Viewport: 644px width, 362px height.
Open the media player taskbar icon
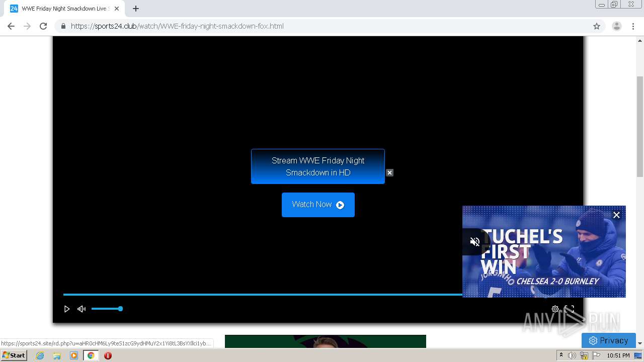(x=74, y=355)
